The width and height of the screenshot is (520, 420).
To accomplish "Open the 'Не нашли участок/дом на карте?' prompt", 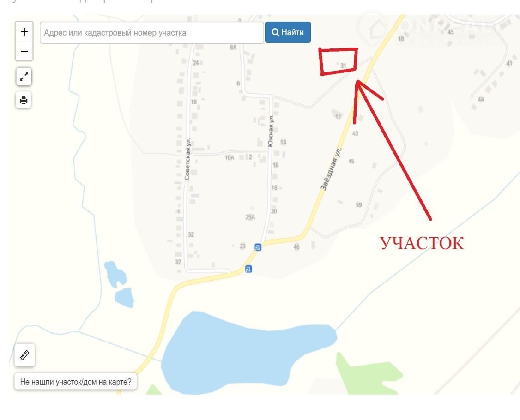I will click(x=76, y=382).
